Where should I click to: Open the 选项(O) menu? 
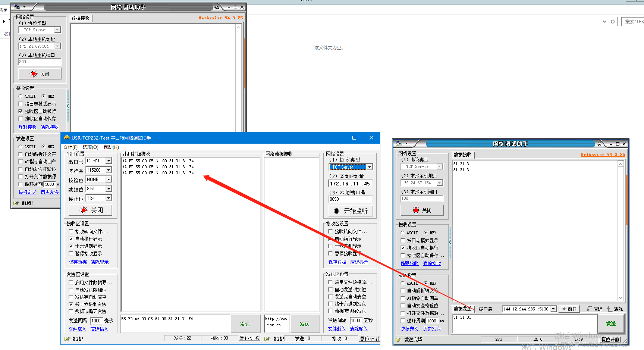[90, 147]
